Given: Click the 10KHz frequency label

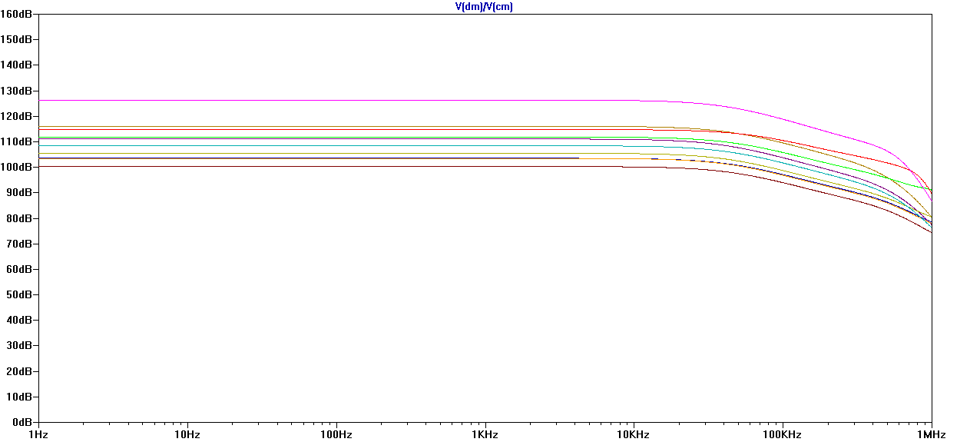Looking at the screenshot, I should pos(634,434).
